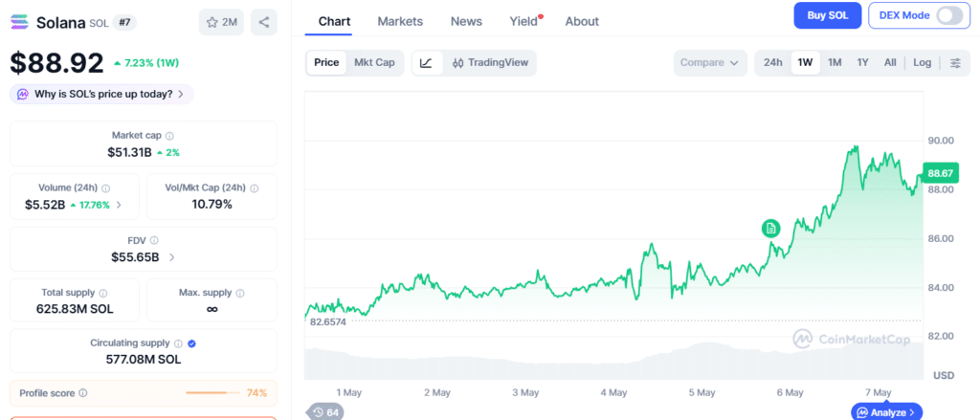Click Profile score progress bar

[x=212, y=393]
